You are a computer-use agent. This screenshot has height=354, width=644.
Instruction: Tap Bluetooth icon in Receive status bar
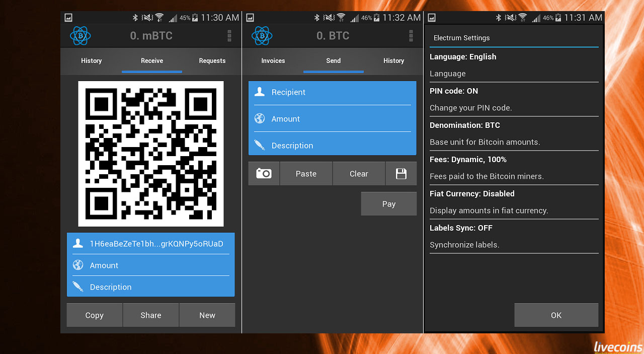[x=135, y=18]
